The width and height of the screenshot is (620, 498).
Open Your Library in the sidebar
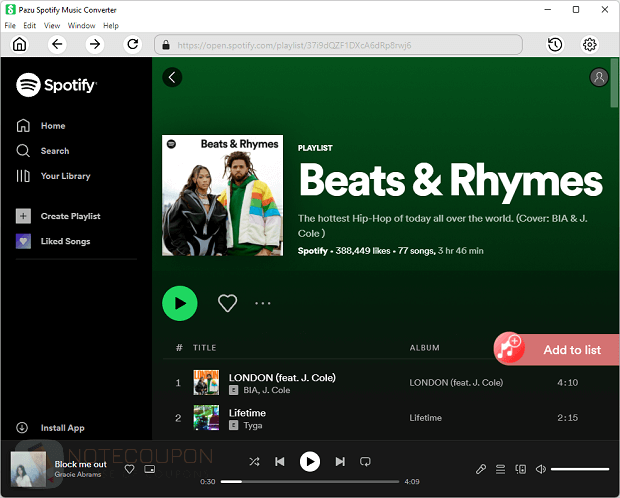click(53, 176)
